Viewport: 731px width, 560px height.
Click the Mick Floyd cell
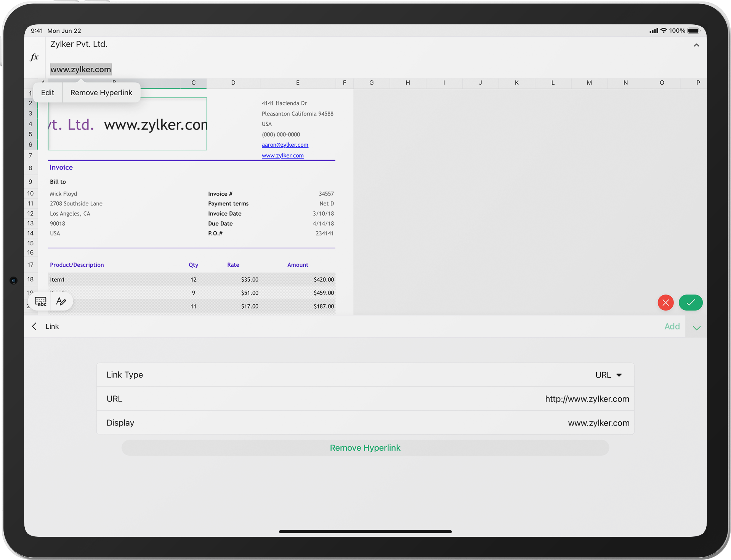[x=63, y=194]
